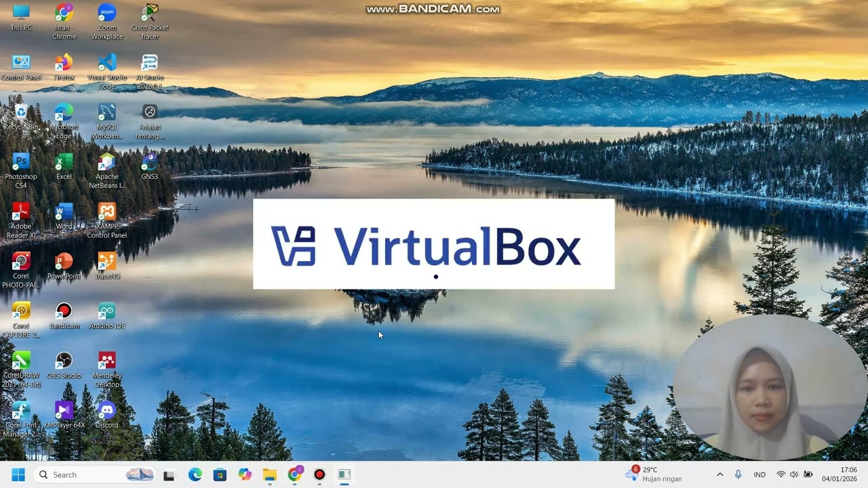Open the XAMPP Control Panel shortcut

(x=107, y=220)
